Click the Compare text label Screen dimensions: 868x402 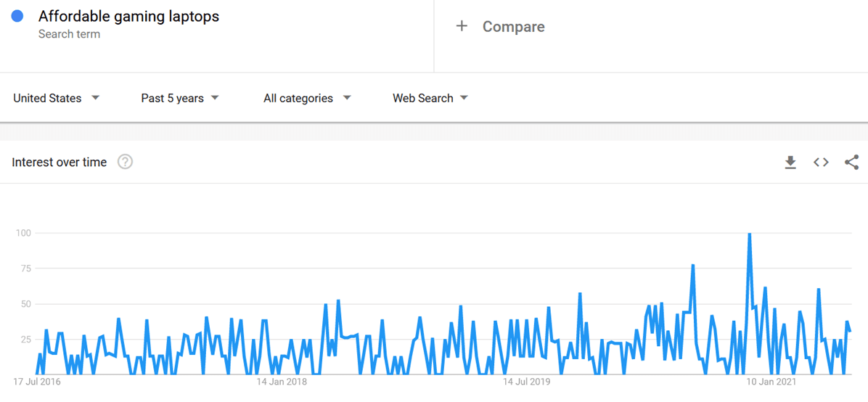coord(513,27)
